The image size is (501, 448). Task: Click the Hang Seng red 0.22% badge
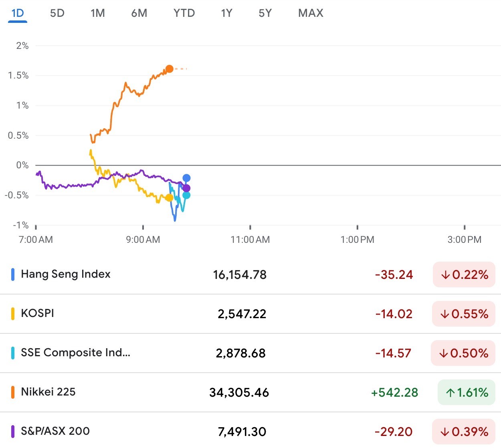coord(464,274)
